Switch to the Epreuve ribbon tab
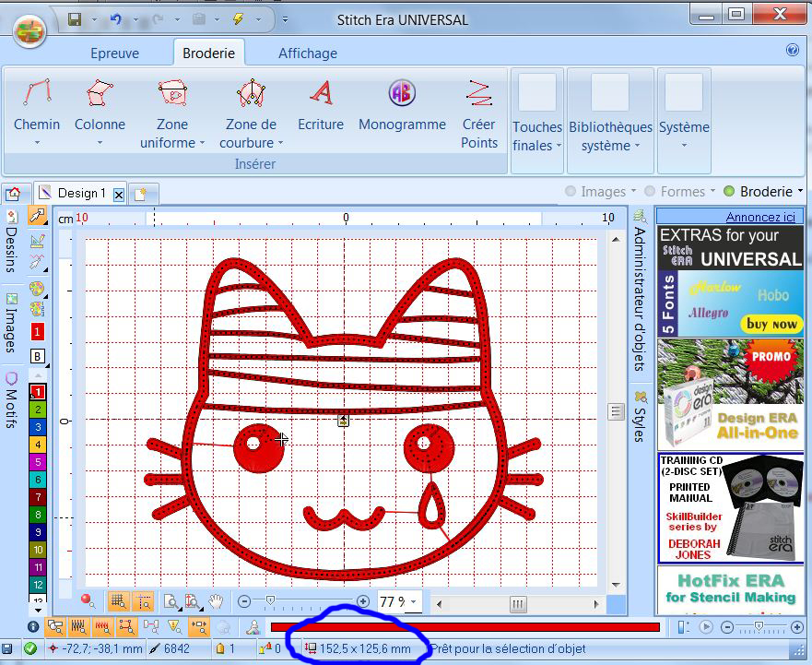This screenshot has height=665, width=812. (x=115, y=53)
